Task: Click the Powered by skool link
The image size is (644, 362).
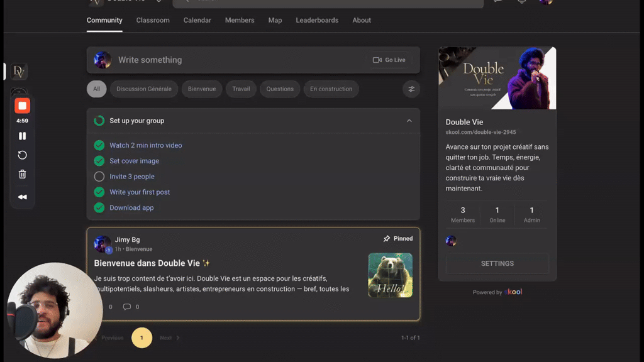Action: pyautogui.click(x=497, y=292)
